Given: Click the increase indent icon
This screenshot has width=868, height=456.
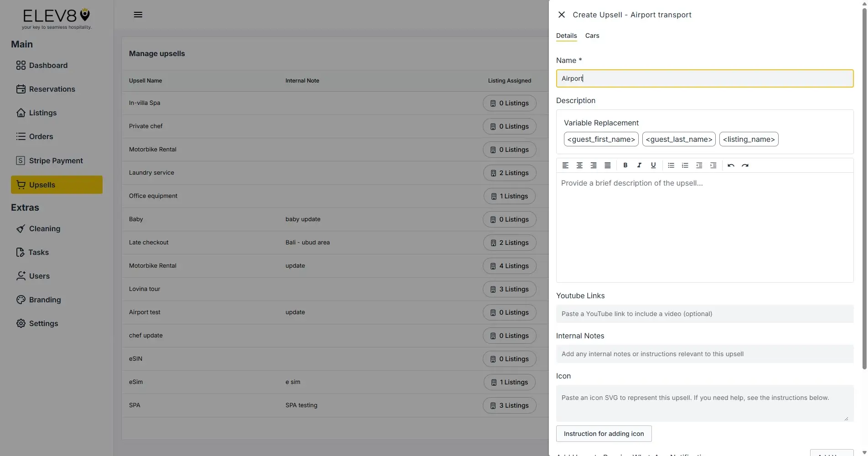Looking at the screenshot, I should point(713,165).
